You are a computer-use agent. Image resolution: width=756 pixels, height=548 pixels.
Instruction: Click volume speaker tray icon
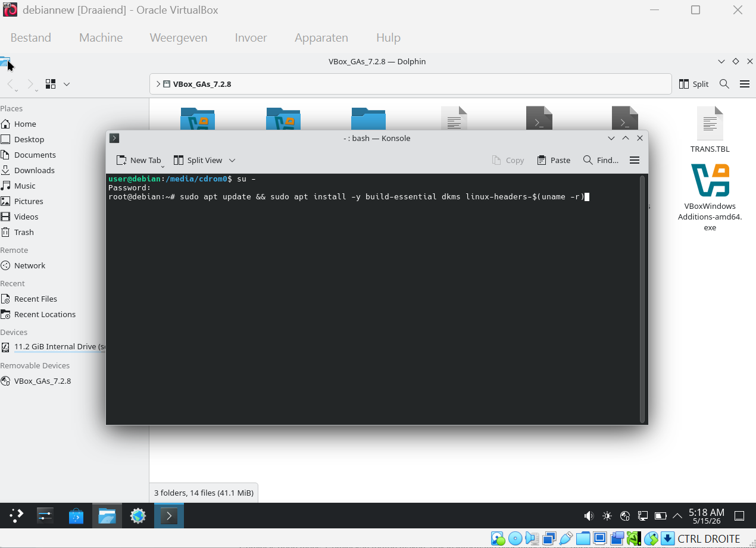(x=589, y=516)
